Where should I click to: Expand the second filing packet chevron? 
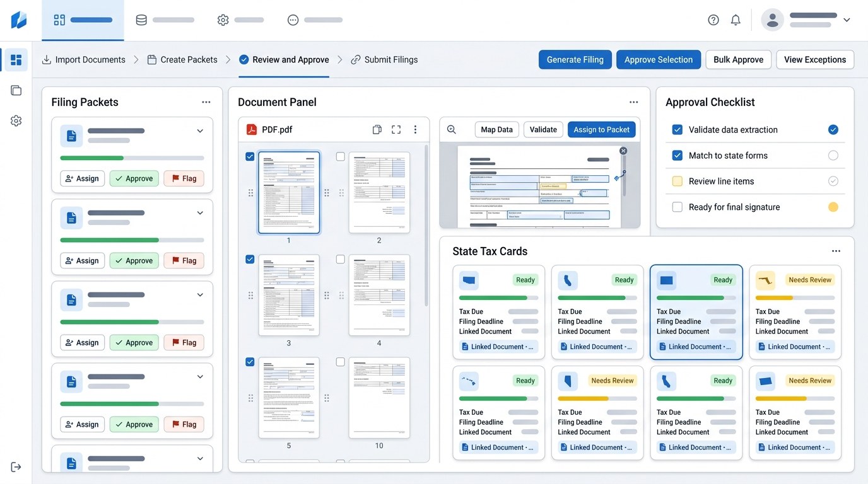click(200, 213)
